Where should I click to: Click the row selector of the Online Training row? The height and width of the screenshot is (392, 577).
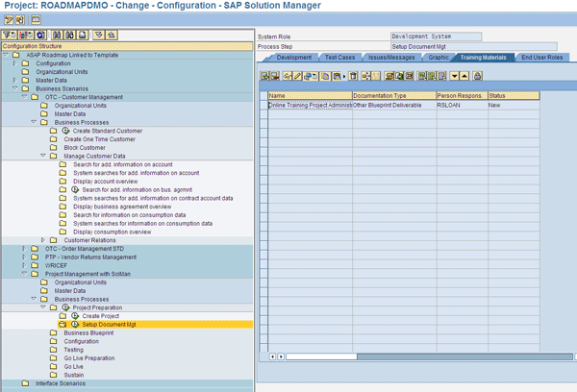[263, 105]
